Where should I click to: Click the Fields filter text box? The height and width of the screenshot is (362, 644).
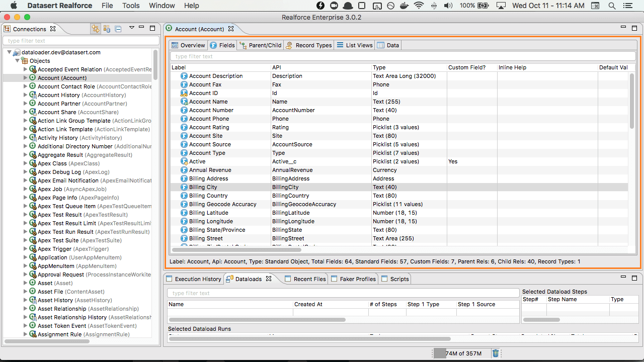pyautogui.click(x=403, y=56)
